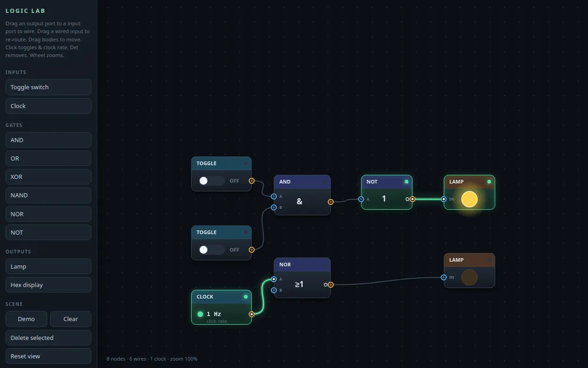
Task: Add a NOR gate from the sidebar palette
Action: point(48,214)
